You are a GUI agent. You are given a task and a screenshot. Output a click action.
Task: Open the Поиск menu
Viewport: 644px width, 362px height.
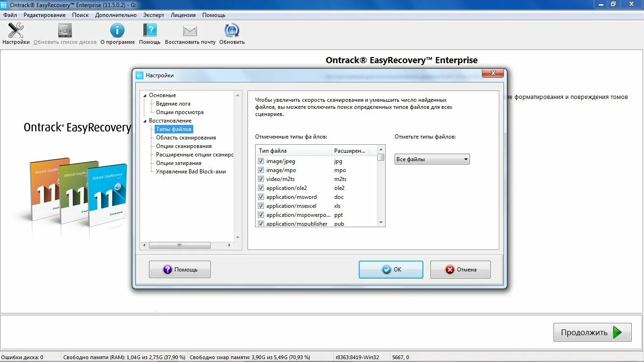pyautogui.click(x=81, y=15)
